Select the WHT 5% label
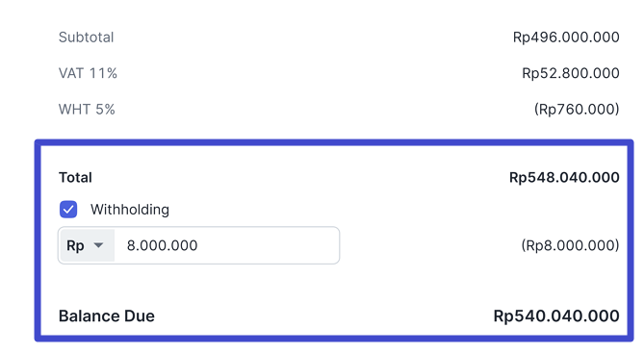644x353 pixels. (x=87, y=110)
